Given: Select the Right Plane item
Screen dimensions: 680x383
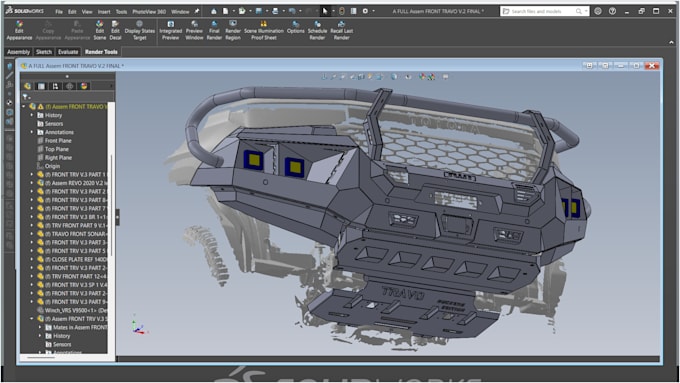Looking at the screenshot, I should [54, 157].
